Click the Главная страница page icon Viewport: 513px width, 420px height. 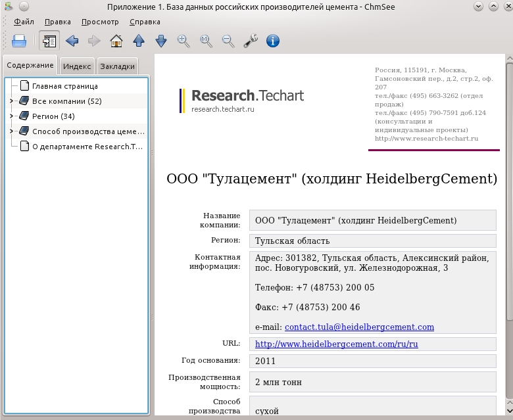24,85
